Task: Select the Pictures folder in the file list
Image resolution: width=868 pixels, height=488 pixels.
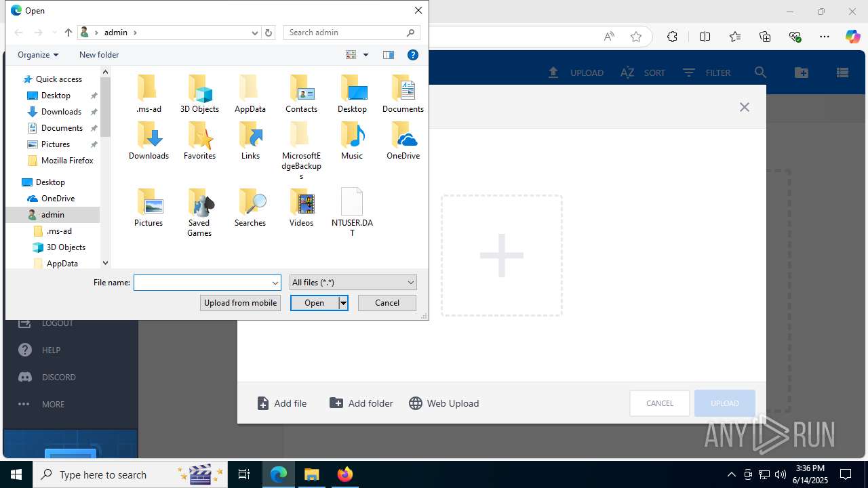Action: point(149,207)
